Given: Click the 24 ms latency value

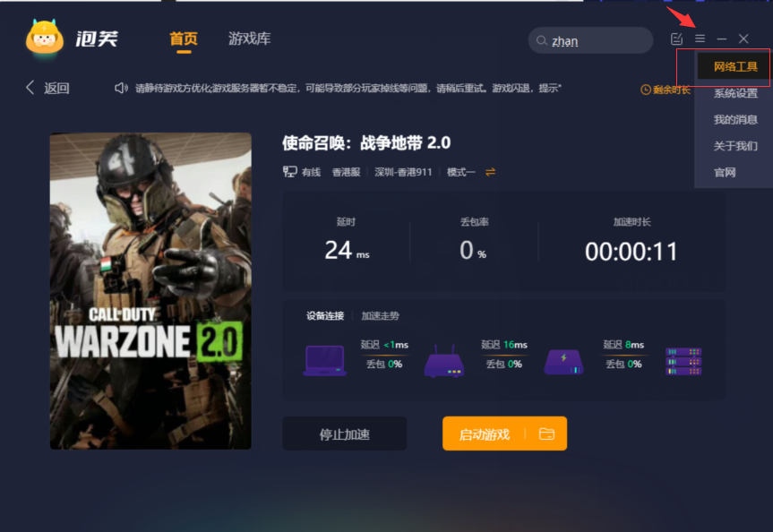Looking at the screenshot, I should tap(347, 251).
